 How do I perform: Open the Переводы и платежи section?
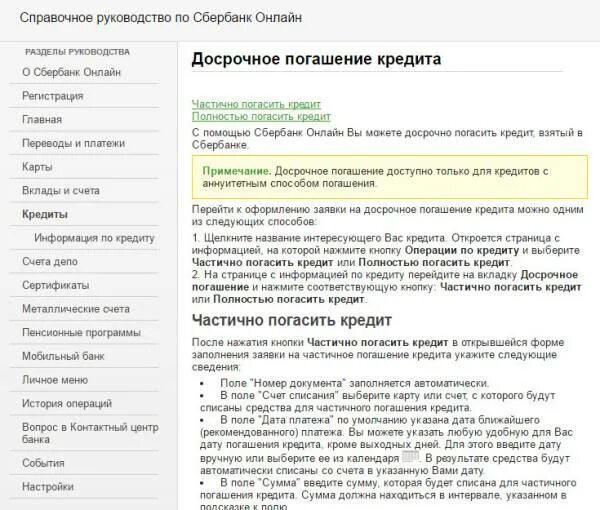73,143
